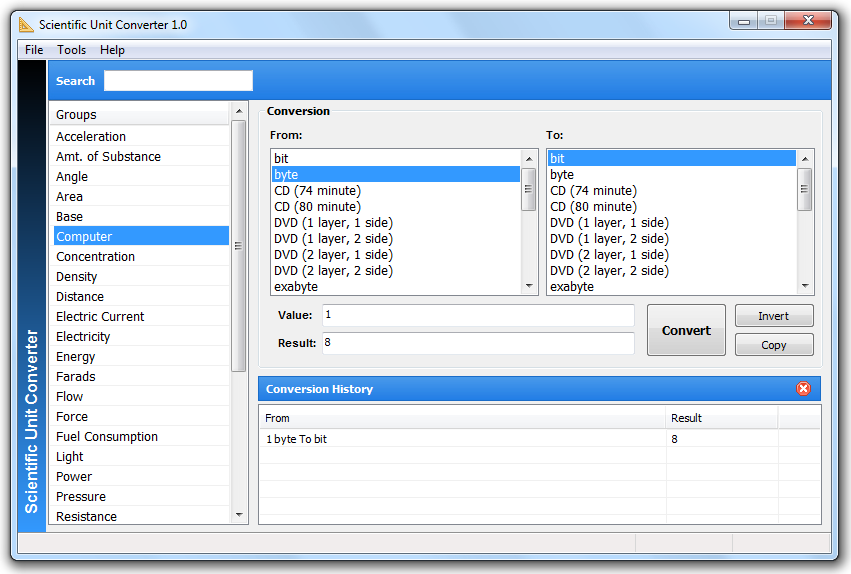The image size is (851, 574).
Task: Select the Light group
Action: coord(141,457)
